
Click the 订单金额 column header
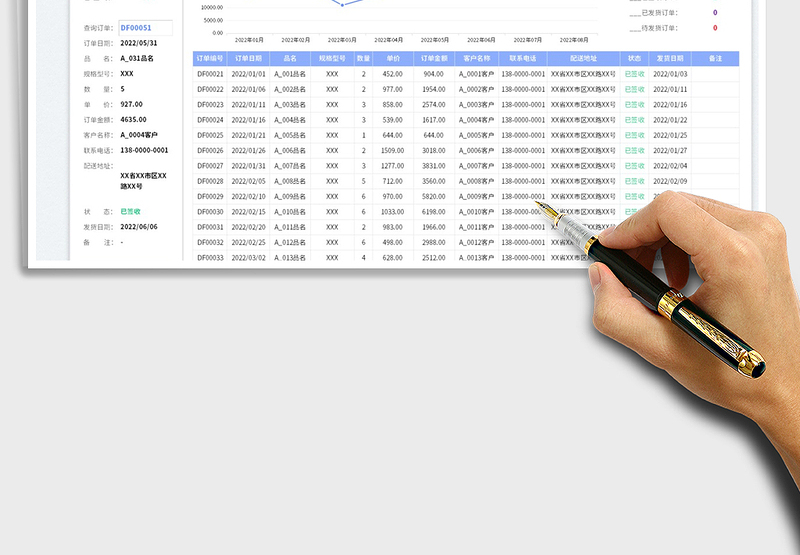pos(433,59)
